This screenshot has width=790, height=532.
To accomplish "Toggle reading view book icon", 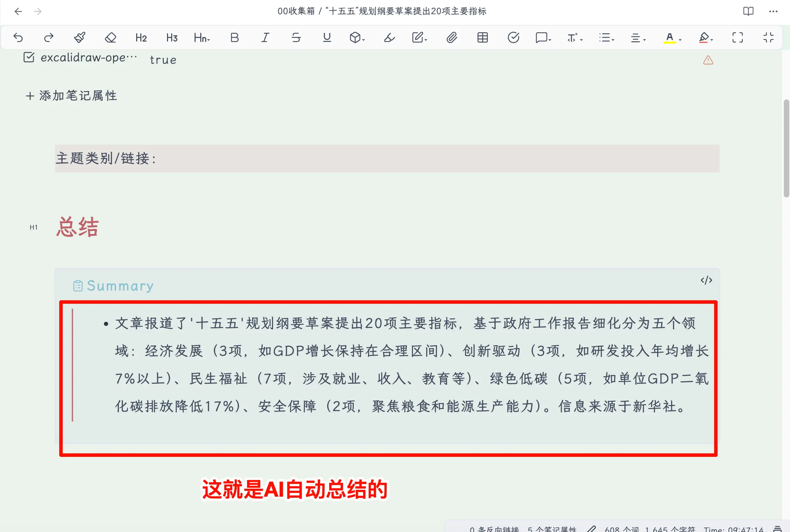I will point(748,11).
